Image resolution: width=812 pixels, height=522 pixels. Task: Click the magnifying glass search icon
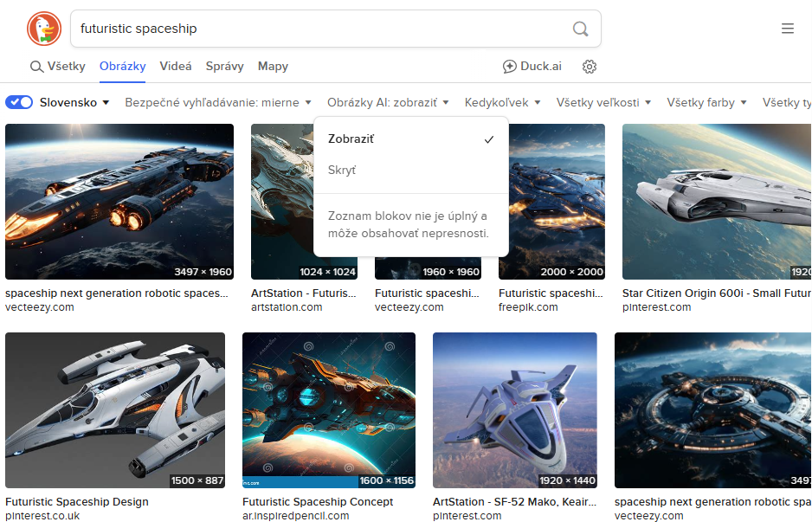(x=580, y=29)
